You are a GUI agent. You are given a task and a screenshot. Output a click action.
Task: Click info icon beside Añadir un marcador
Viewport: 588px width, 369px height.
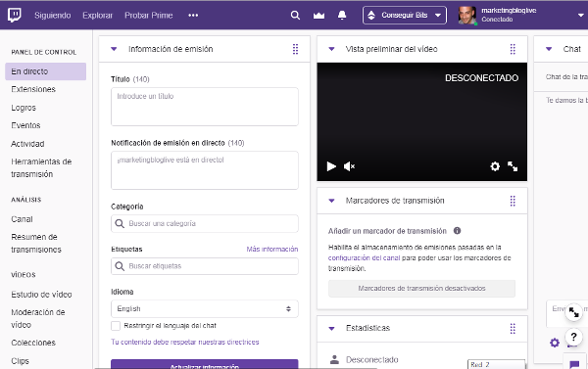(x=457, y=231)
